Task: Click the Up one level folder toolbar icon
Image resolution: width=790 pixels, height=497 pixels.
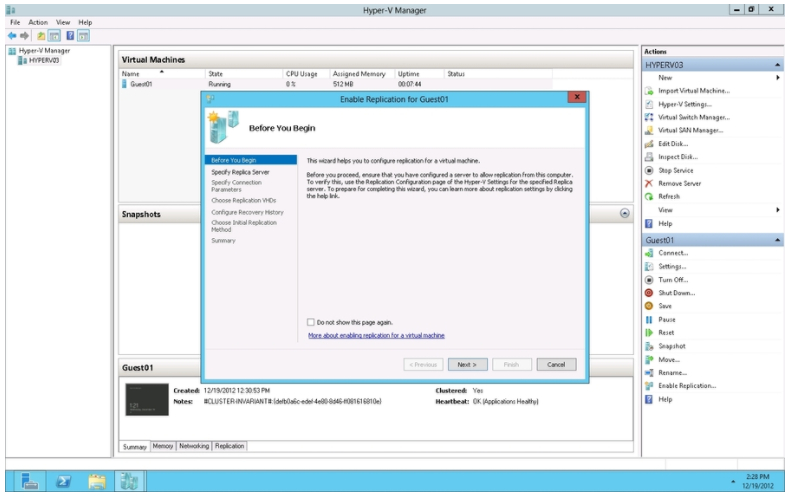Action: point(41,36)
